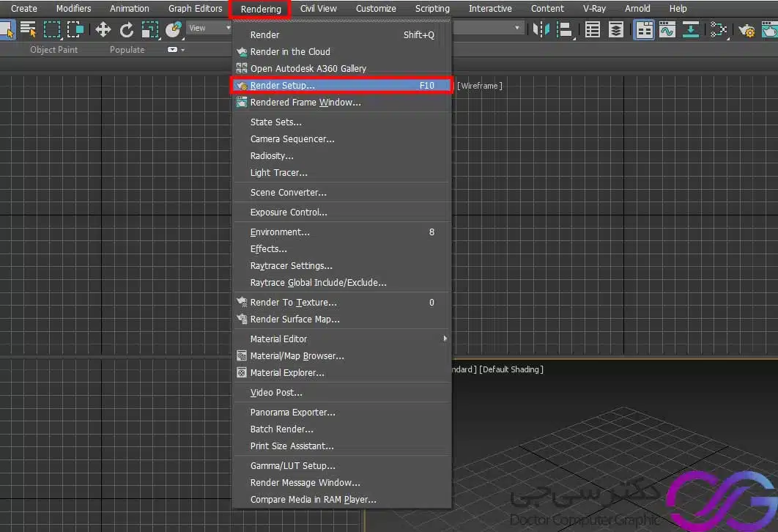Toggle Window/Crossing selection mode
Image resolution: width=778 pixels, height=532 pixels.
coord(75,30)
